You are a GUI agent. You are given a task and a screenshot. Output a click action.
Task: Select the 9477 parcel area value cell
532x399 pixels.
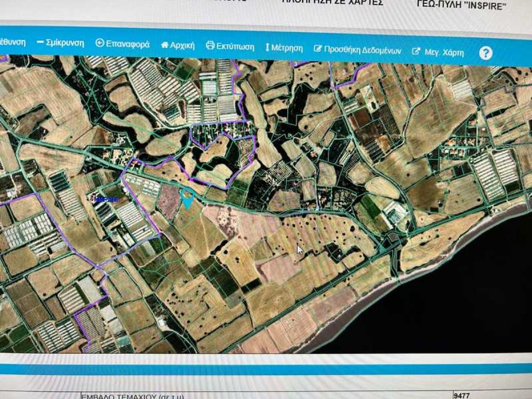click(461, 395)
